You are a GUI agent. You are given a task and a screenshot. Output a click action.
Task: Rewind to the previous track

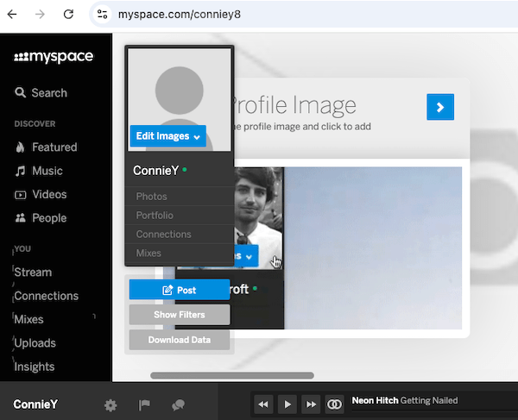click(x=264, y=404)
